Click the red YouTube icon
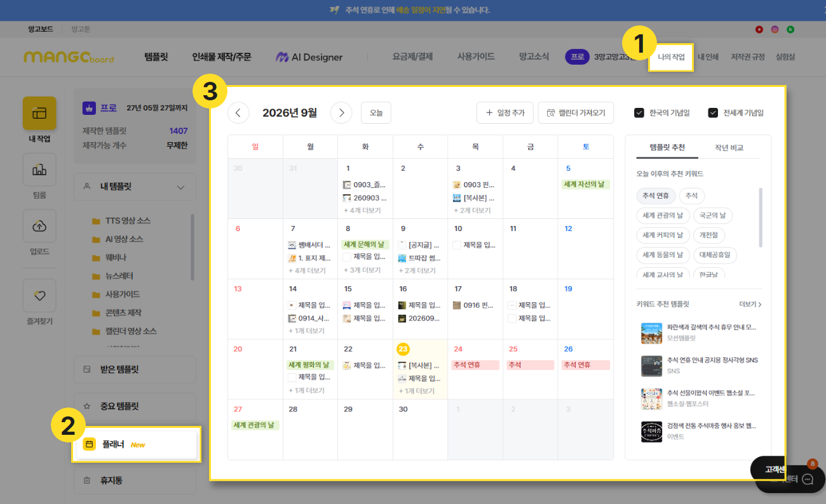 tap(759, 29)
